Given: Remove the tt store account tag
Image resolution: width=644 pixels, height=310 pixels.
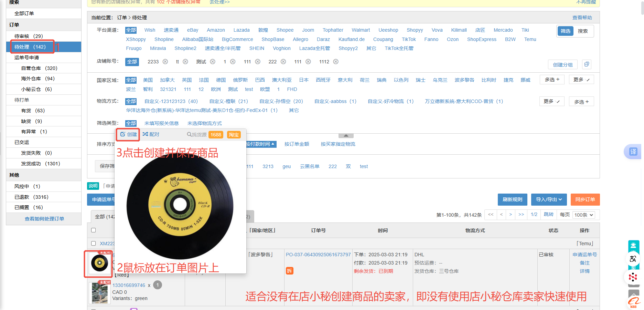Looking at the screenshot, I should pos(185,62).
